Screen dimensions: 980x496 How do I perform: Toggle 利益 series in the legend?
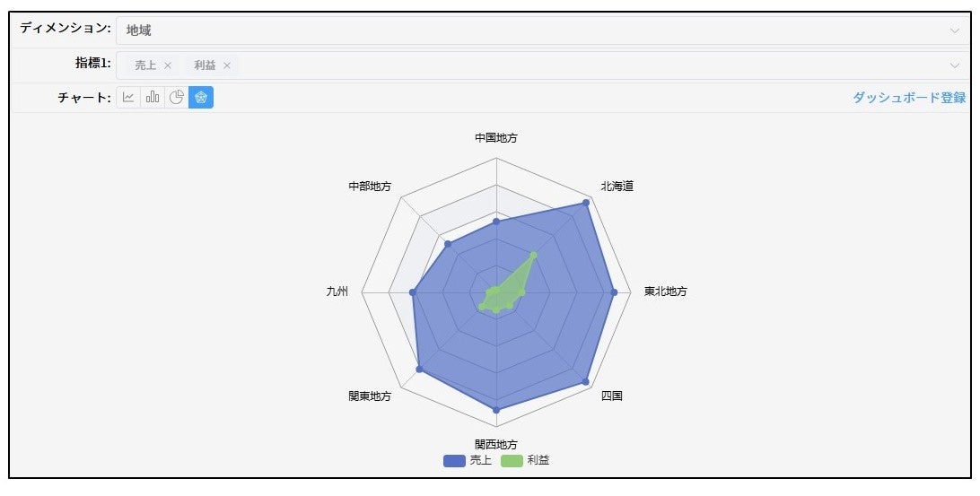pos(538,460)
